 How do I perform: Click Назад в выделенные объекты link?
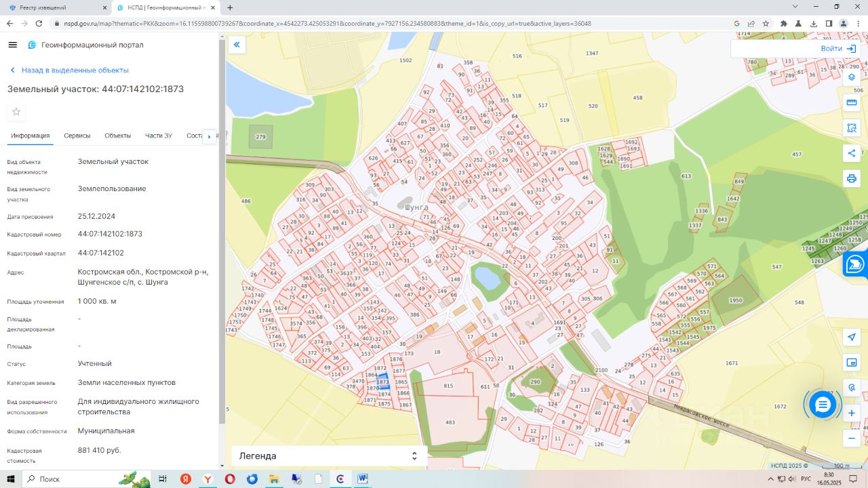75,70
